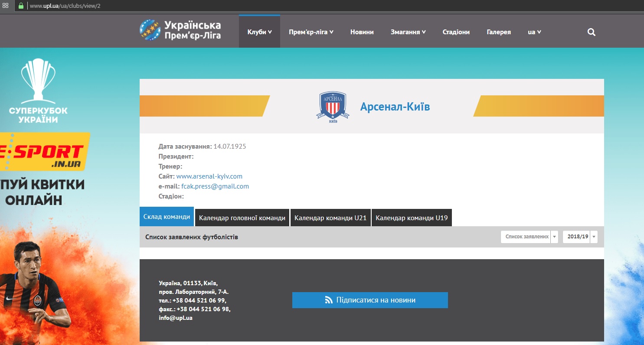644x345 pixels.
Task: Expand the Прем'єр-ліга menu
Action: 311,32
